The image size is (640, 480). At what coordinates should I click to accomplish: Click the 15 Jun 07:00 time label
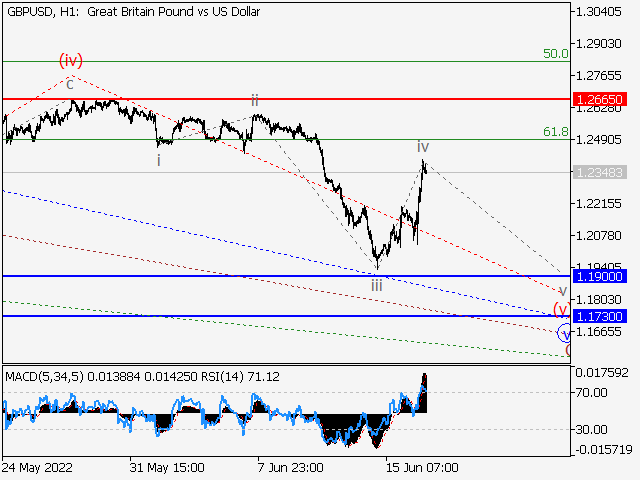422,467
